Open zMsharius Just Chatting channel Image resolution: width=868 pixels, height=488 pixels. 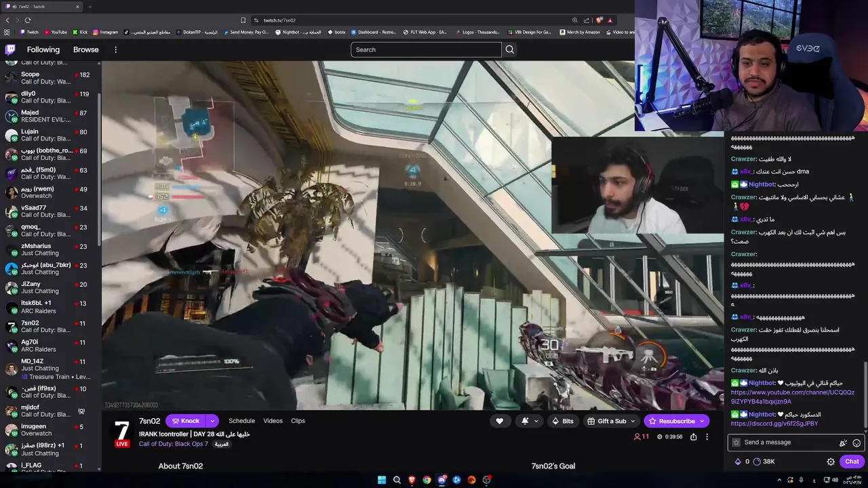[51, 249]
